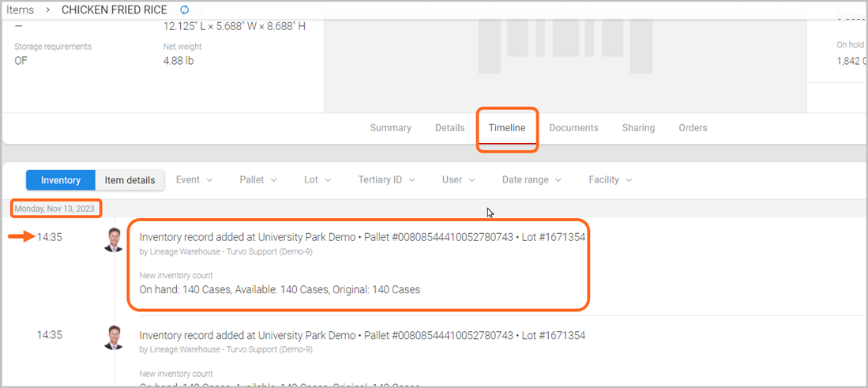Click the user avatar on highlighted timeline entry

pyautogui.click(x=114, y=240)
